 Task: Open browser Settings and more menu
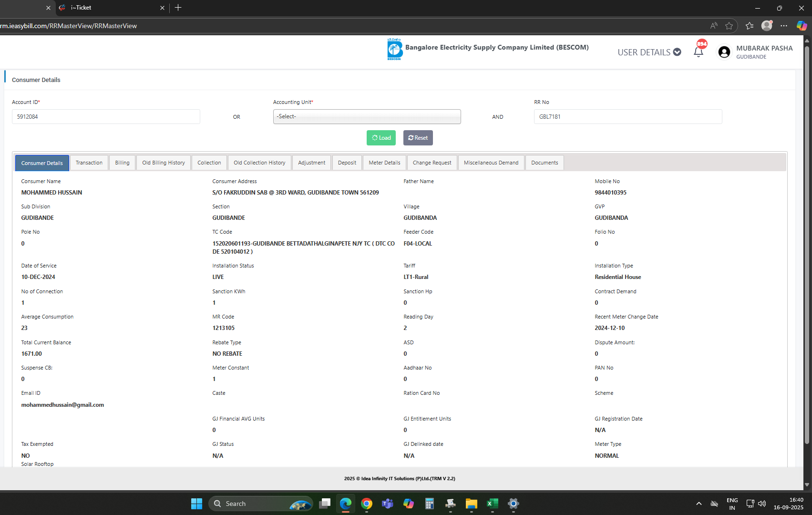coord(784,26)
